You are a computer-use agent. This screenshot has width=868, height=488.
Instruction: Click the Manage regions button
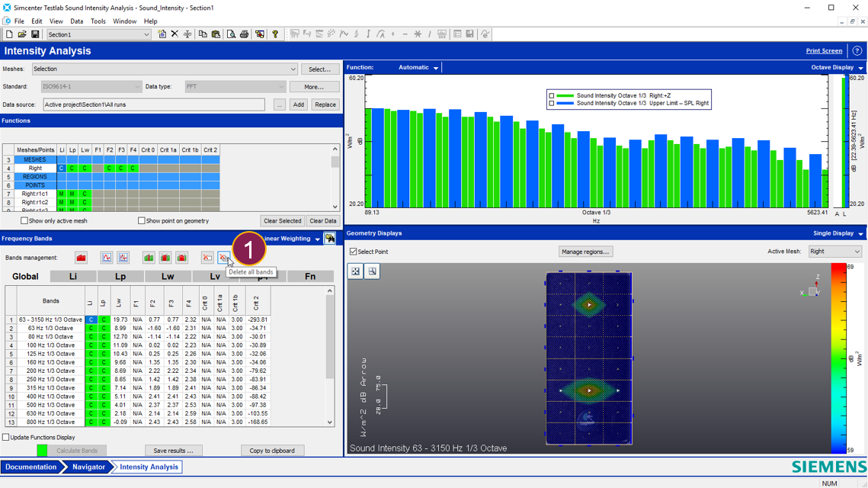[x=585, y=252]
